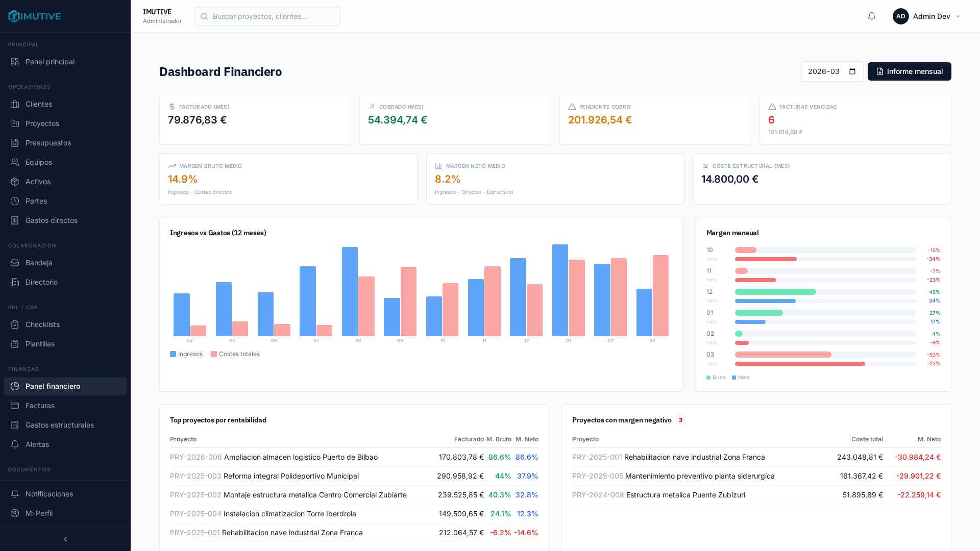980x551 pixels.
Task: Click the notifications bell icon in header
Action: [872, 16]
